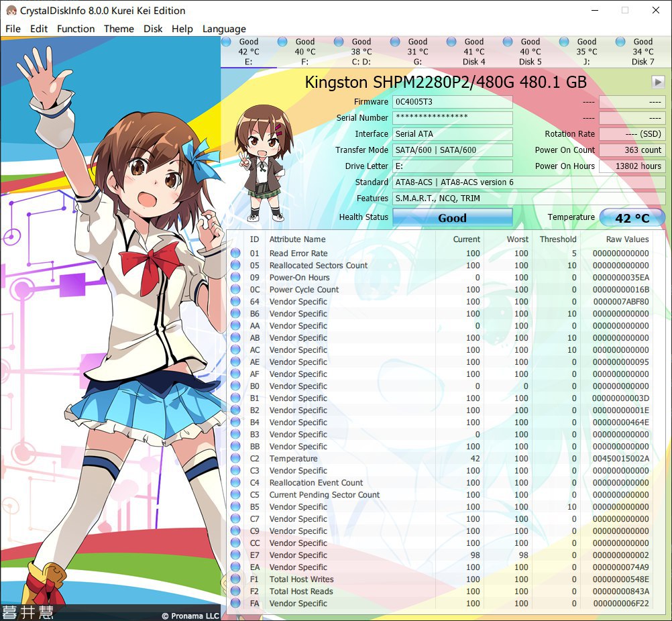The image size is (672, 621).
Task: Click status icon of Temperature row C2
Action: (x=235, y=458)
